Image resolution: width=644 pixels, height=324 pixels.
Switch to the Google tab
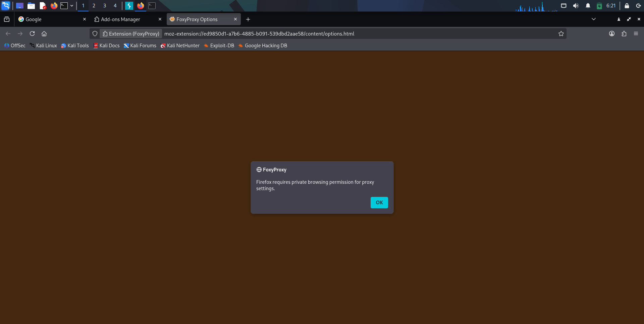tap(52, 19)
